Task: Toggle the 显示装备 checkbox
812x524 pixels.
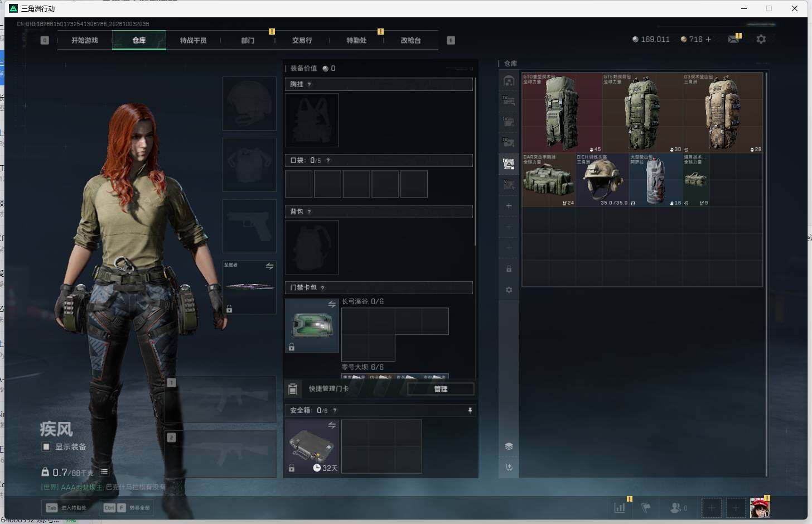Action: (46, 446)
